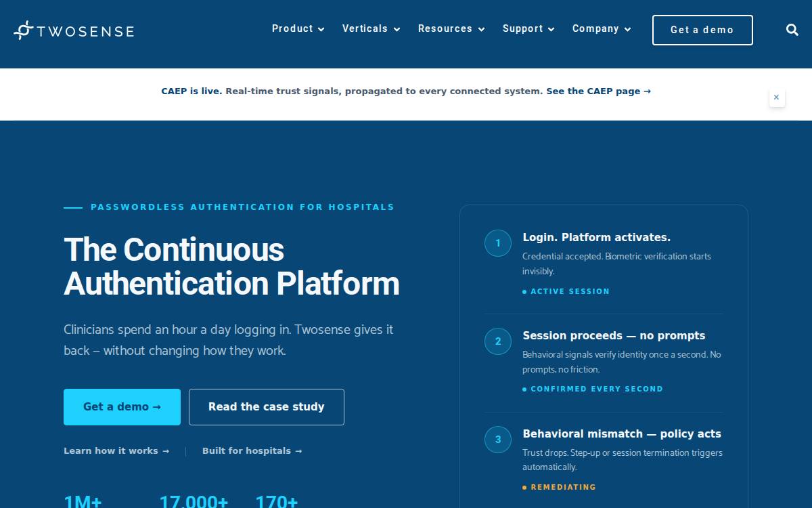812x508 pixels.
Task: Click the step 2 circle icon
Action: (498, 341)
